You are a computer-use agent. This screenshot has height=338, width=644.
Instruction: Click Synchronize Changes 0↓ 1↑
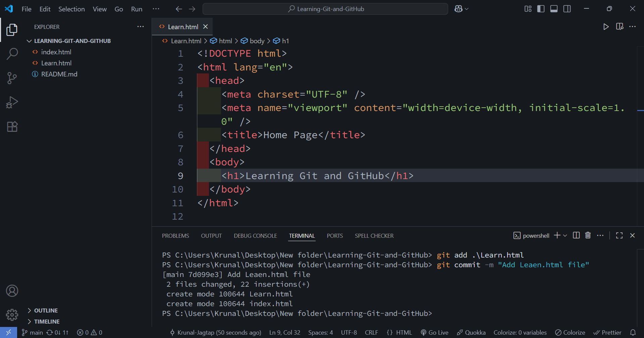click(57, 333)
